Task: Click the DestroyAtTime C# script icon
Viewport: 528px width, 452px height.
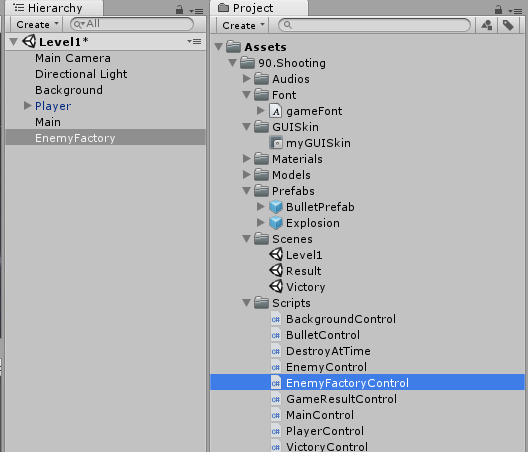Action: pyautogui.click(x=276, y=351)
